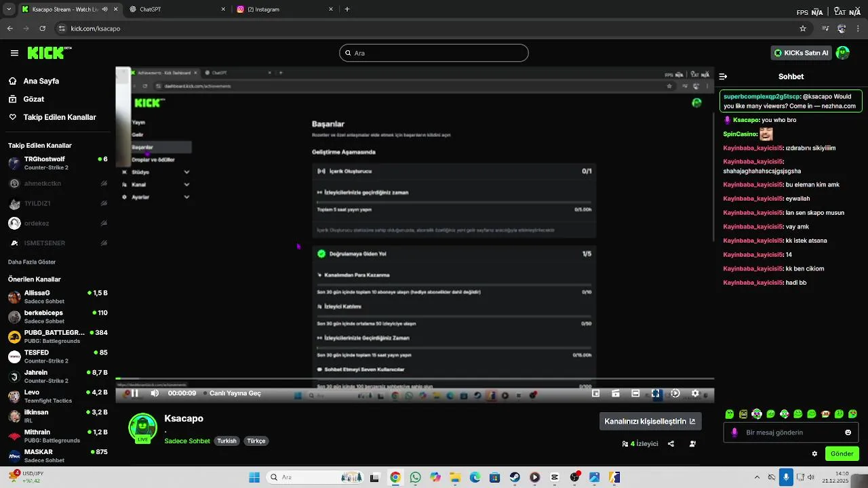
Task: Click the KICKs Satın Al button
Action: pos(801,53)
